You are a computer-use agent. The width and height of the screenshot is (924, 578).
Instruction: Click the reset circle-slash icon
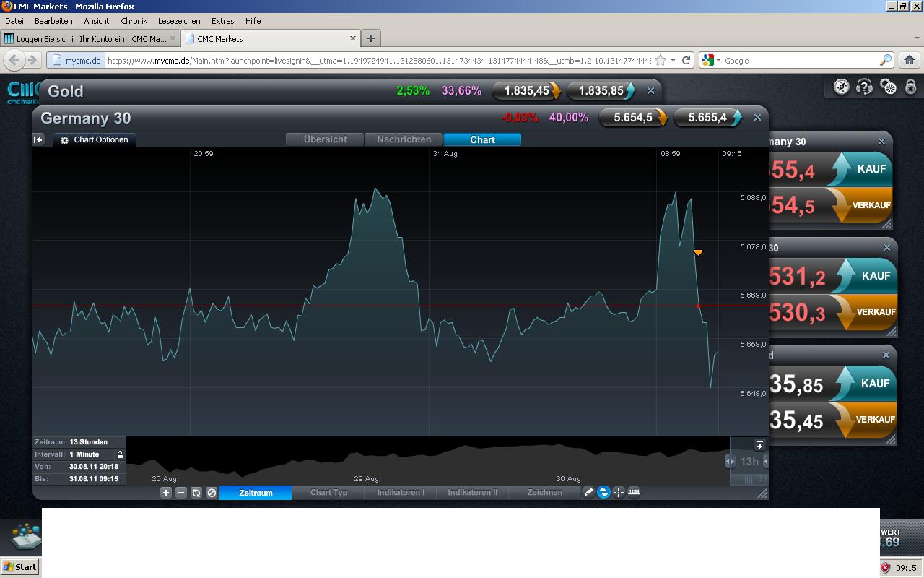pos(212,493)
